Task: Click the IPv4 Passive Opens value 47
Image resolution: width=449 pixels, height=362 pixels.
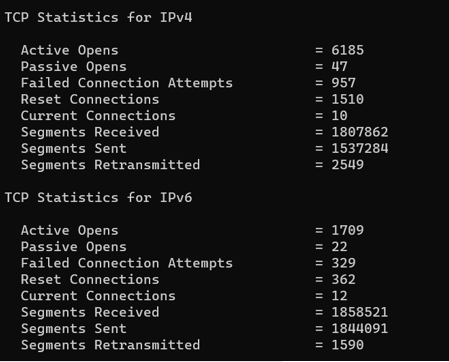Action: [339, 67]
